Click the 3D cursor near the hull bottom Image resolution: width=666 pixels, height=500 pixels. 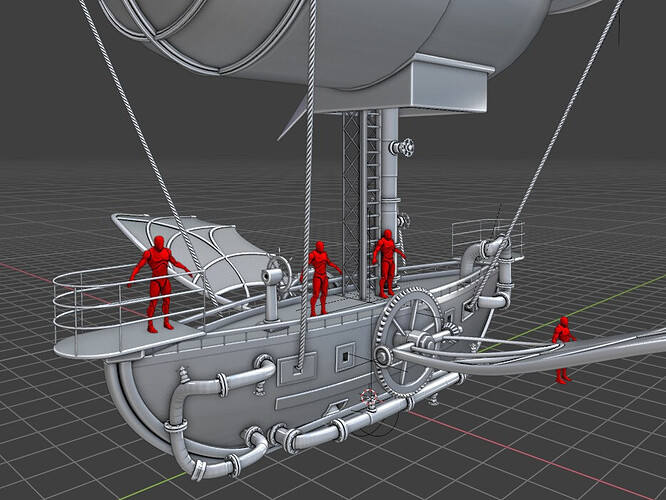coord(369,397)
